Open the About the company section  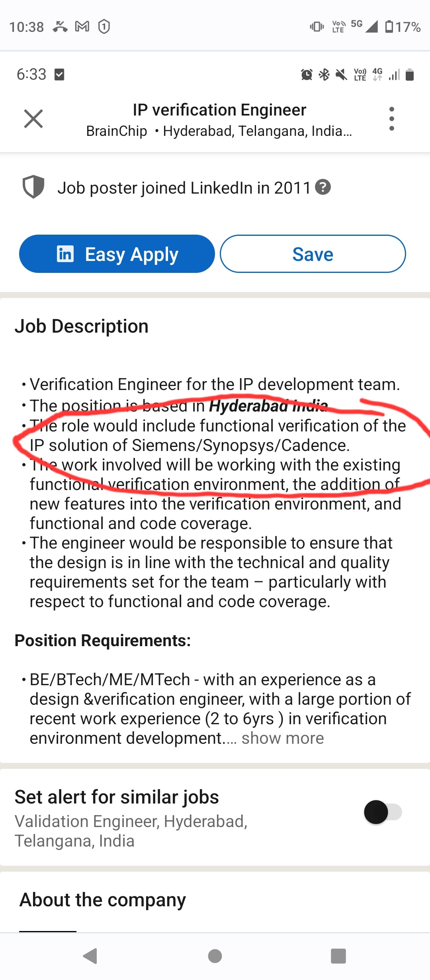pyautogui.click(x=103, y=900)
